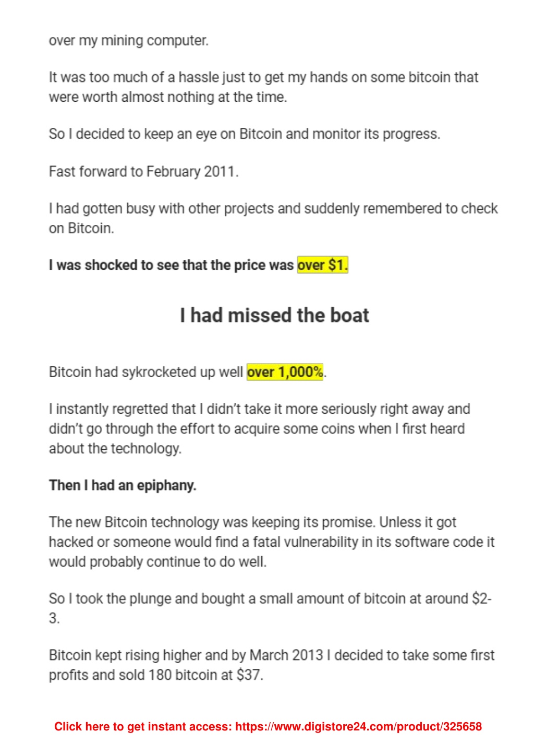Open the digistore24 instant access link
Image resolution: width=534 pixels, height=756 pixels.
(x=358, y=726)
